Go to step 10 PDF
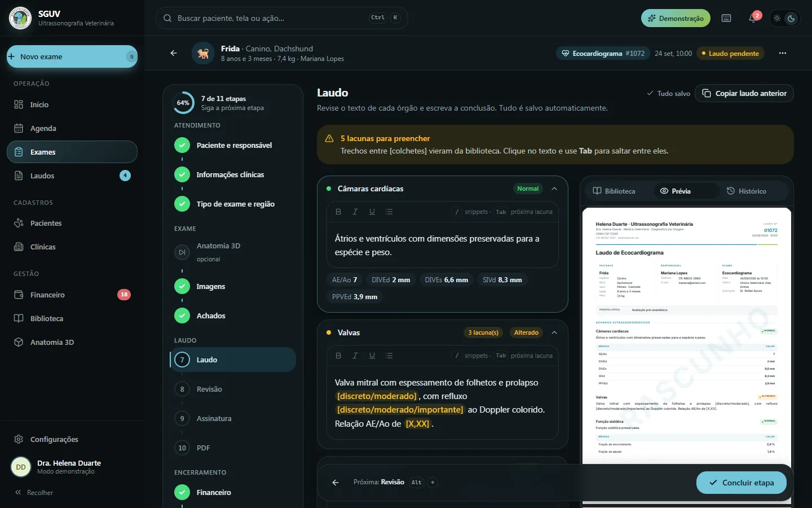Image resolution: width=812 pixels, height=508 pixels. (232, 448)
